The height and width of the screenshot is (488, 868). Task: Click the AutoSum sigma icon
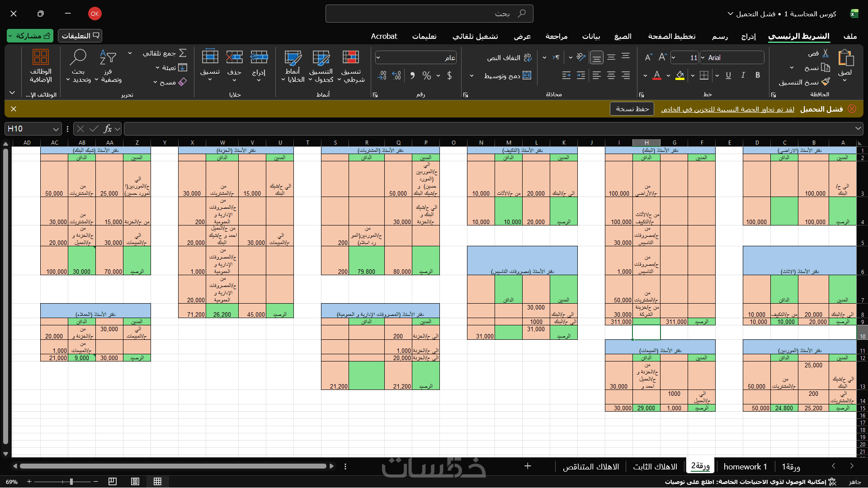(183, 53)
